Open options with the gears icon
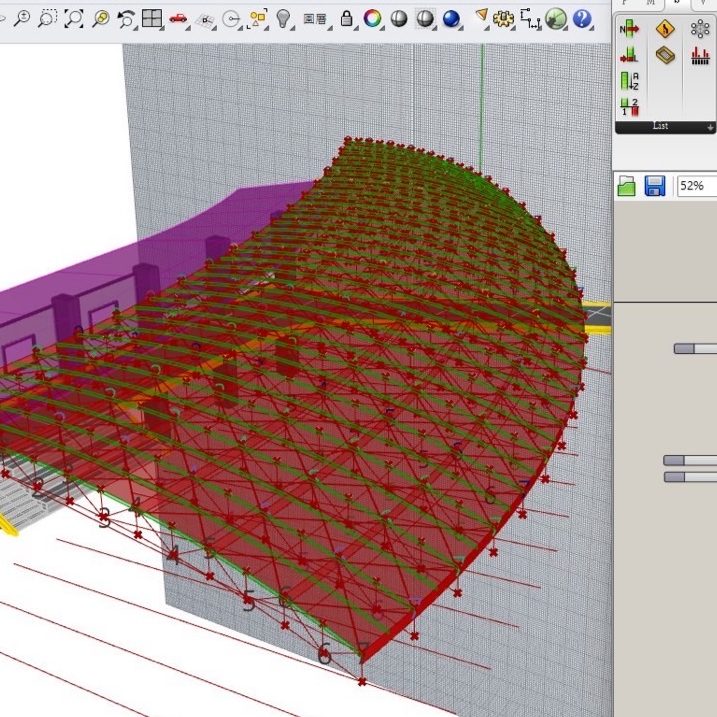Image resolution: width=717 pixels, height=717 pixels. [x=504, y=18]
